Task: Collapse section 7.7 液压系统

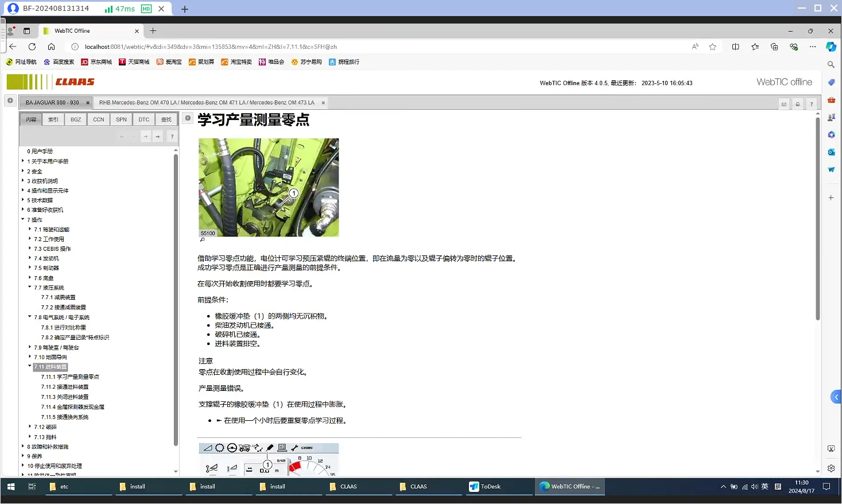Action: click(30, 287)
